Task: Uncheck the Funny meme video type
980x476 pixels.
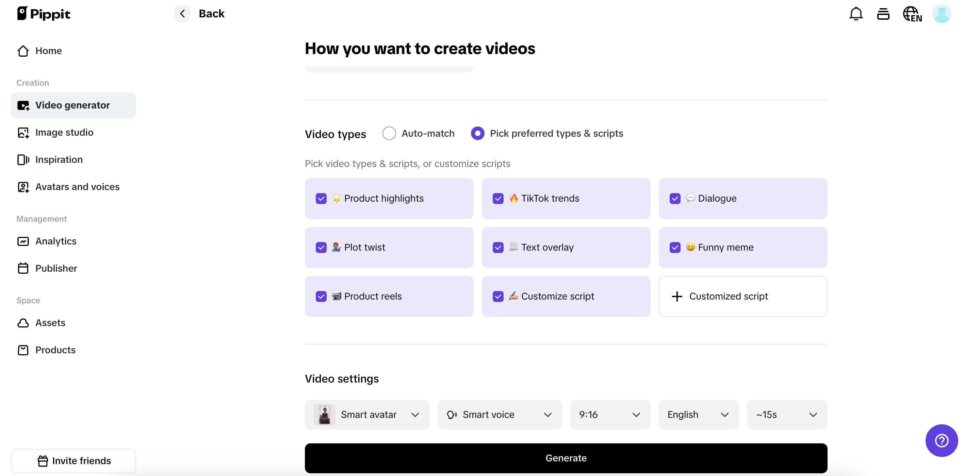Action: (675, 247)
